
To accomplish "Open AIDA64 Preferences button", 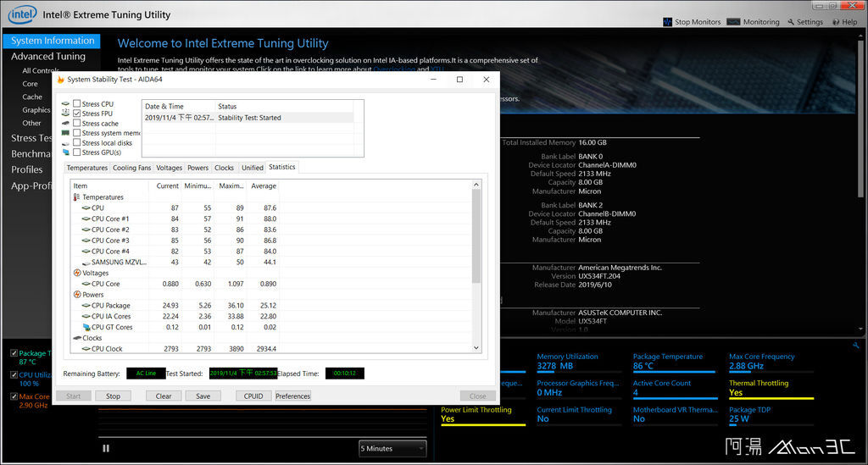I will point(292,396).
